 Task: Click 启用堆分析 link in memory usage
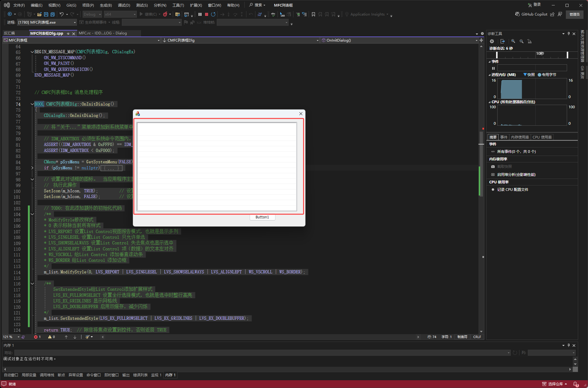tap(516, 175)
